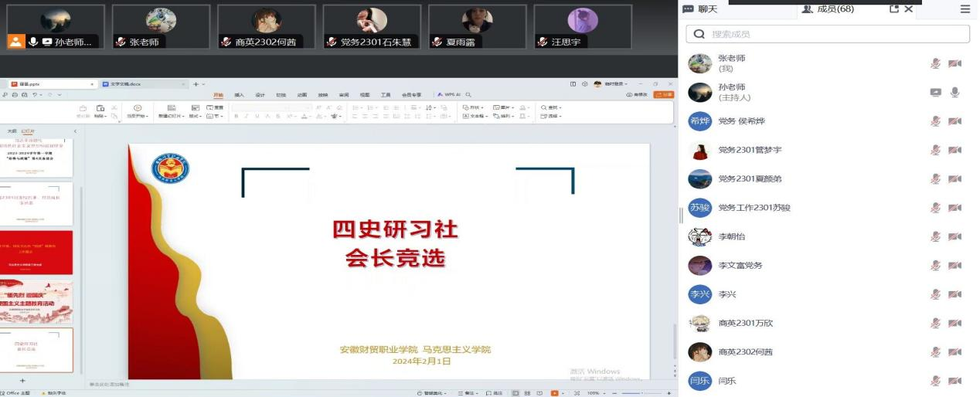Switch to the 插入 ribbon tab
The height and width of the screenshot is (397, 980).
pos(239,95)
